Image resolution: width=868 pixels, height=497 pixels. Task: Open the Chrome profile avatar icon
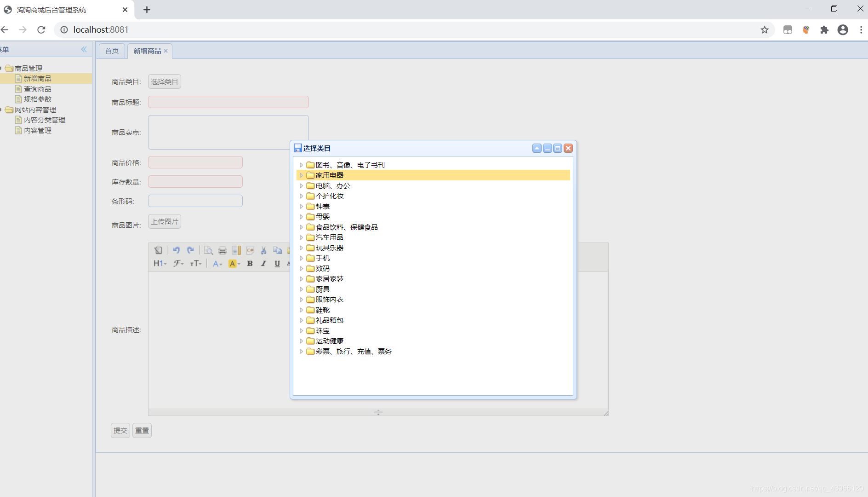843,30
